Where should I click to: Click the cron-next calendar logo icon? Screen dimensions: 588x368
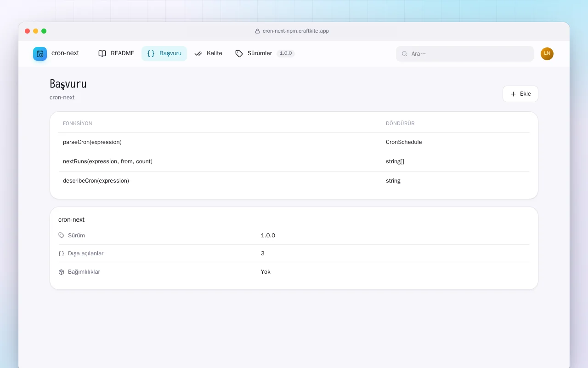click(40, 54)
